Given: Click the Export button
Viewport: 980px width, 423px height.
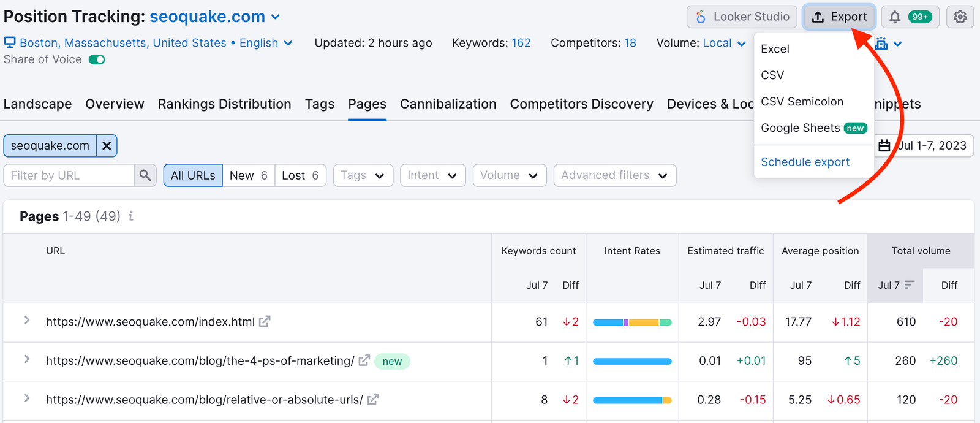Looking at the screenshot, I should click(839, 17).
